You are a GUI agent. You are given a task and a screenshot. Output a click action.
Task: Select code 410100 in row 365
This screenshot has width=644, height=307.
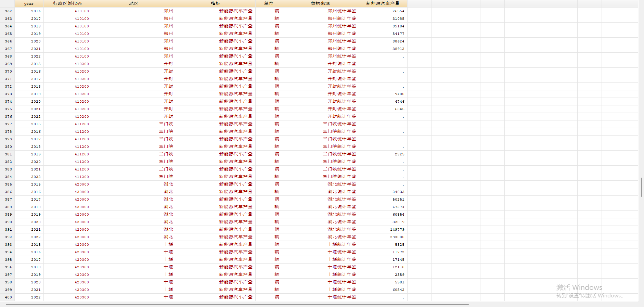[x=82, y=34]
